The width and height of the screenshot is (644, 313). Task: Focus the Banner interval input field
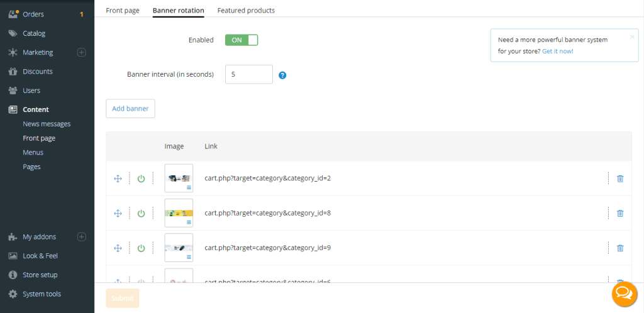click(249, 74)
